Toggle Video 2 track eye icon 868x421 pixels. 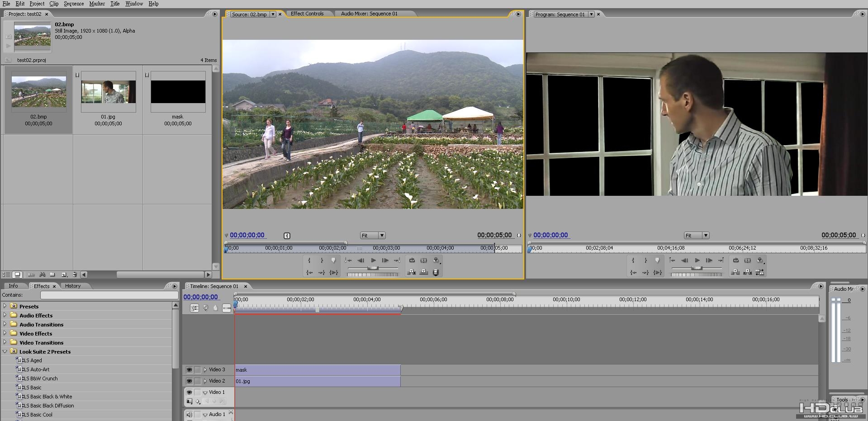(x=189, y=381)
